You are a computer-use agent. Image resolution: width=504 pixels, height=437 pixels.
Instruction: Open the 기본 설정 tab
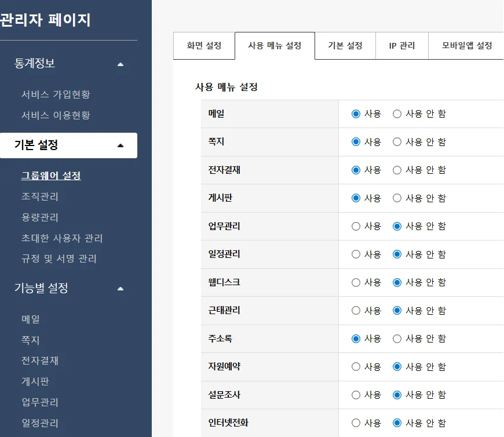(345, 46)
